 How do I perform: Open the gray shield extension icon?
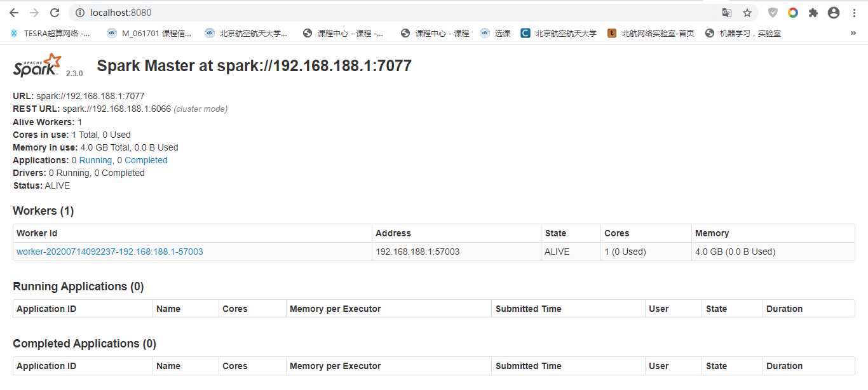[773, 13]
